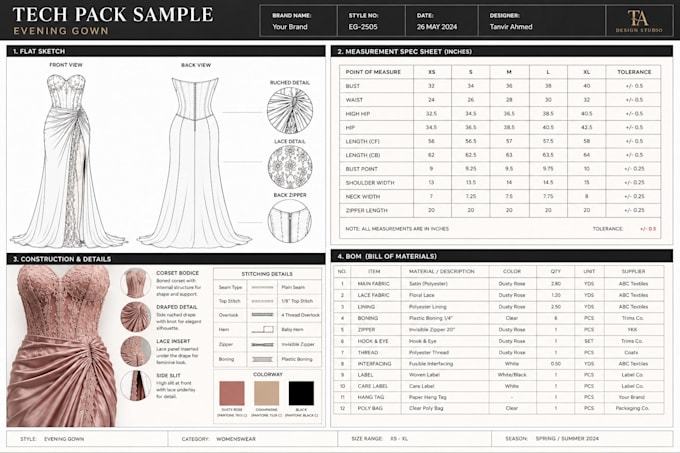
Task: Select the 'LENGTH (CF)' row label
Action: click(x=363, y=141)
